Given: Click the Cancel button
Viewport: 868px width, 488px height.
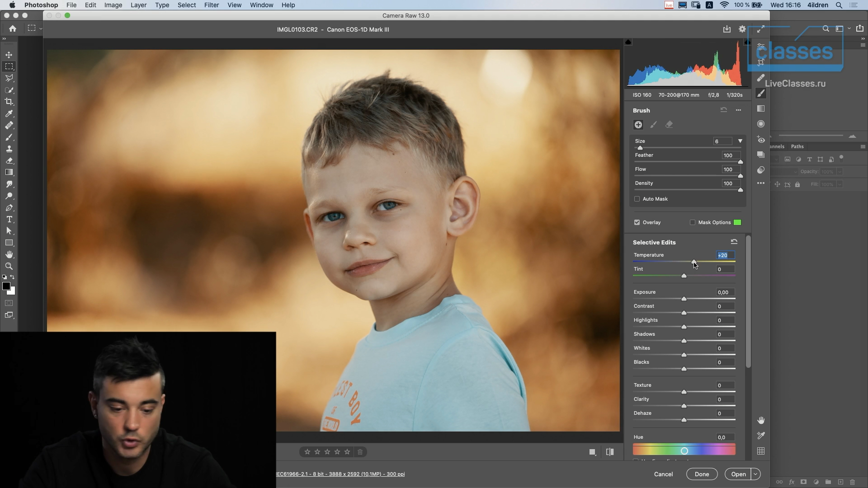Looking at the screenshot, I should 663,474.
